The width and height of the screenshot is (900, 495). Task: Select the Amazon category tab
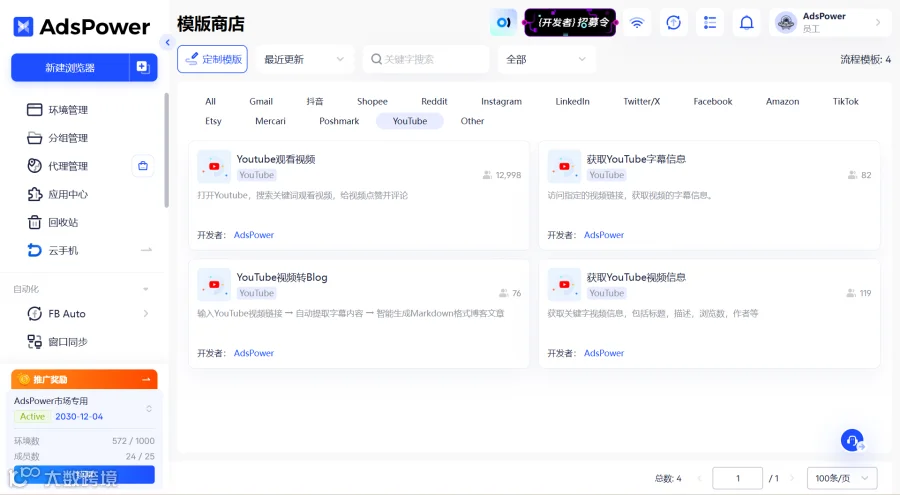click(782, 102)
